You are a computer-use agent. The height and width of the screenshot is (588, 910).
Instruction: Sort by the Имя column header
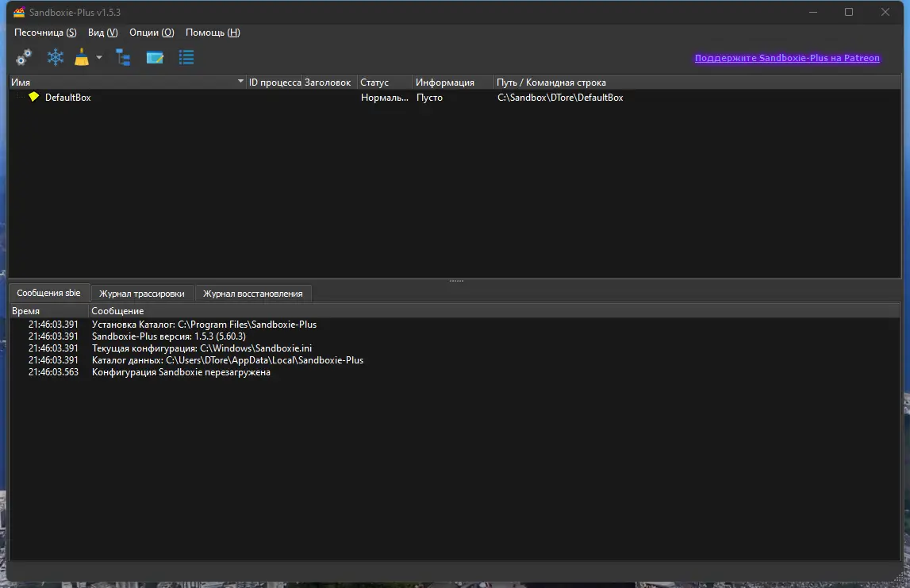pos(128,83)
